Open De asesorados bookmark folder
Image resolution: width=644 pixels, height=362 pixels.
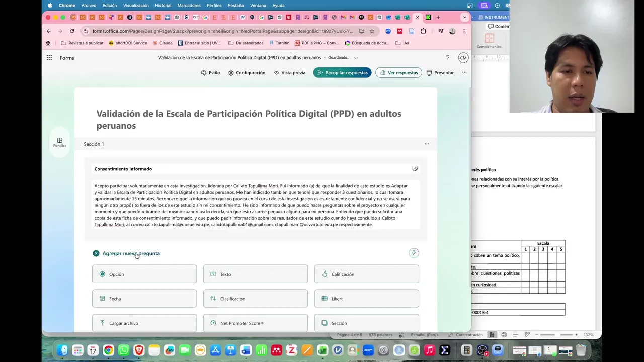pos(246,43)
